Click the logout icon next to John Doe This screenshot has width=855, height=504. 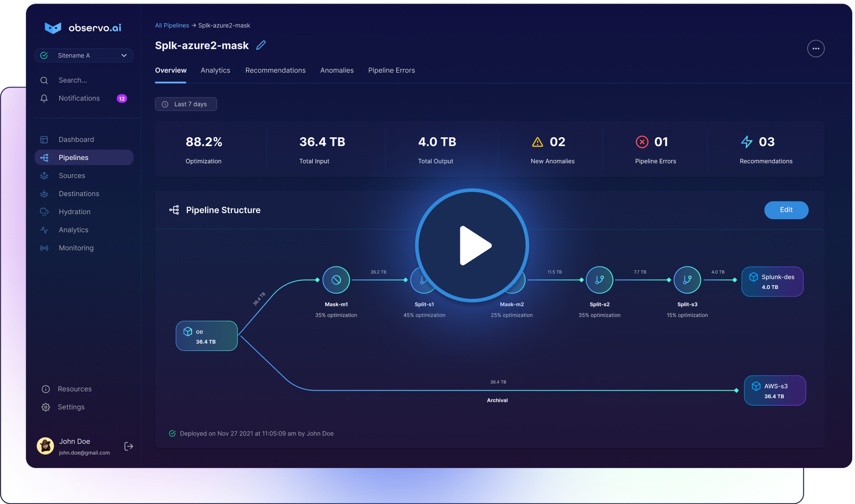[x=128, y=446]
